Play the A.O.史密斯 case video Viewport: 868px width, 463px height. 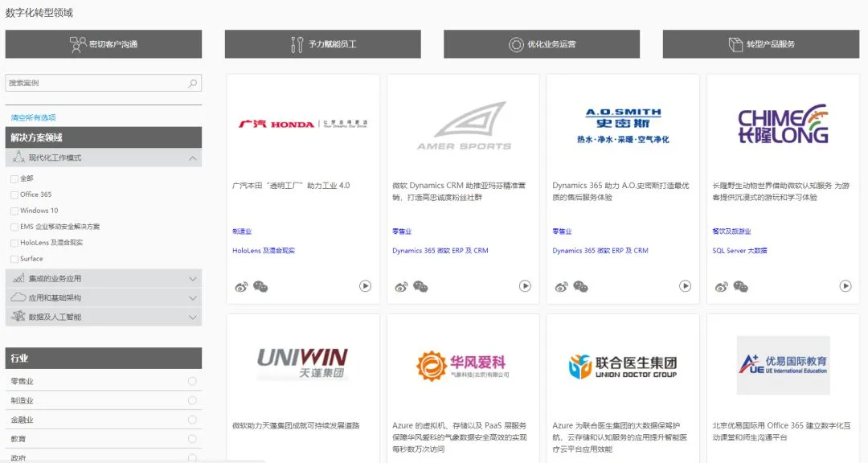pyautogui.click(x=686, y=286)
